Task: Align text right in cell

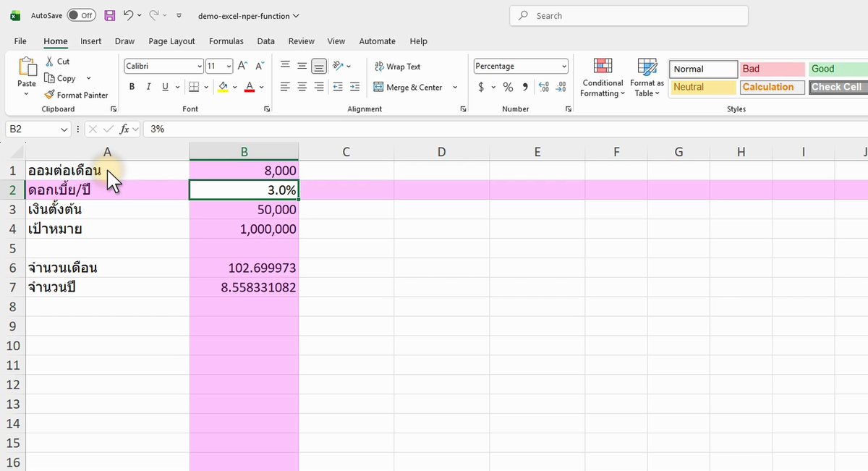Action: (319, 87)
